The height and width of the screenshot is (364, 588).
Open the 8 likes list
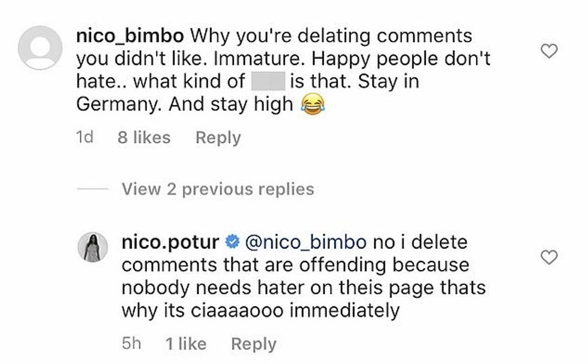144,138
